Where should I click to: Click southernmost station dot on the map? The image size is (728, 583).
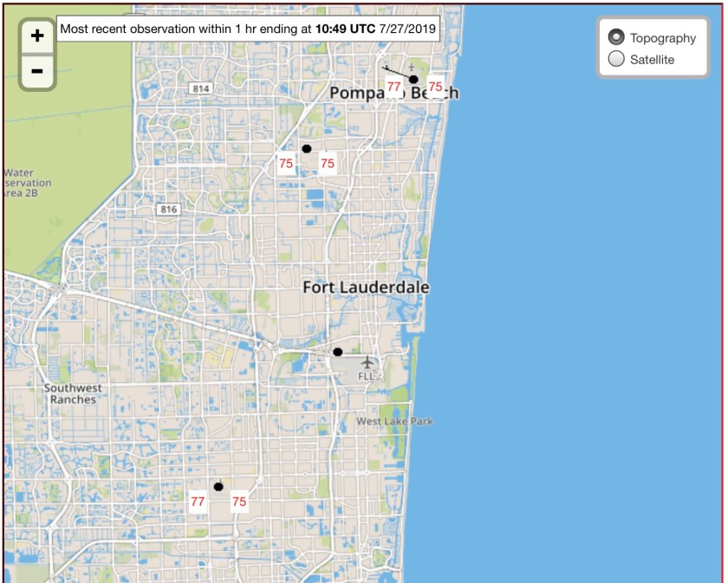click(x=218, y=487)
